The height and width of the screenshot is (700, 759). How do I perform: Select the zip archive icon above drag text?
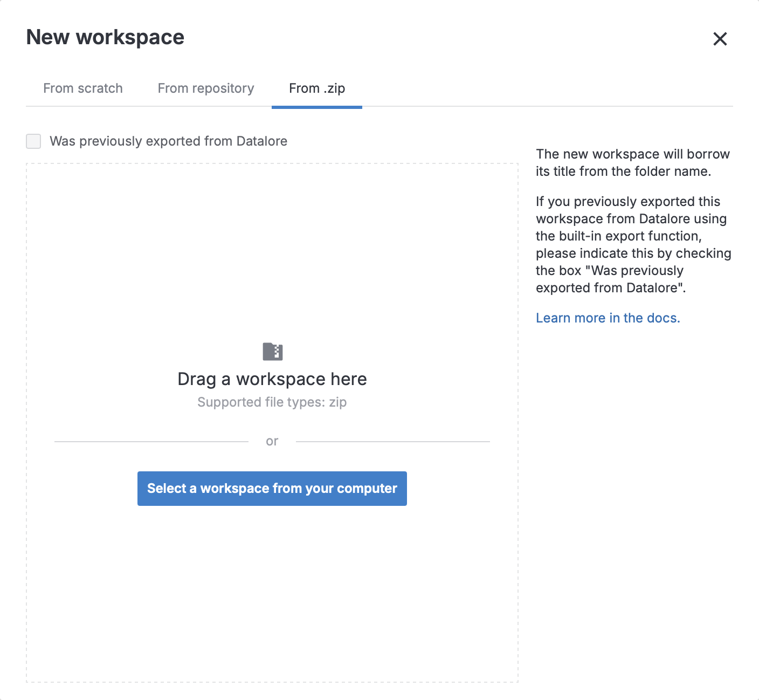[x=272, y=351]
